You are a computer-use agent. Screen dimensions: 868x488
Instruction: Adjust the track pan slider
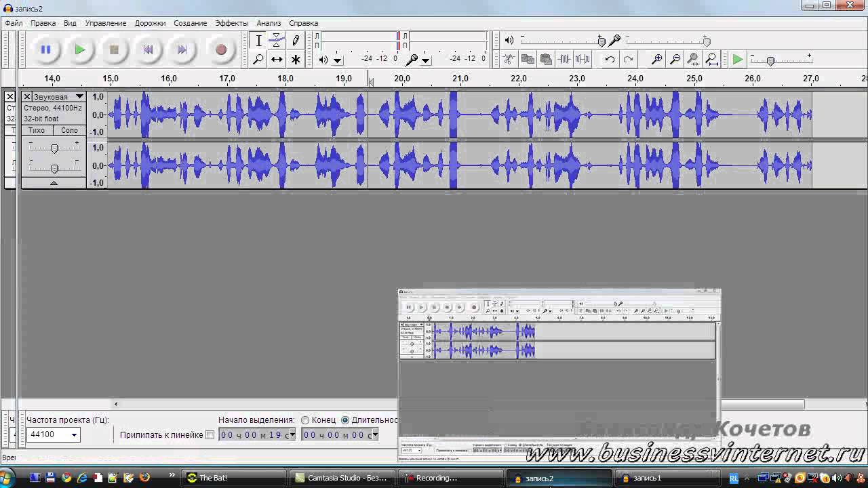click(54, 167)
